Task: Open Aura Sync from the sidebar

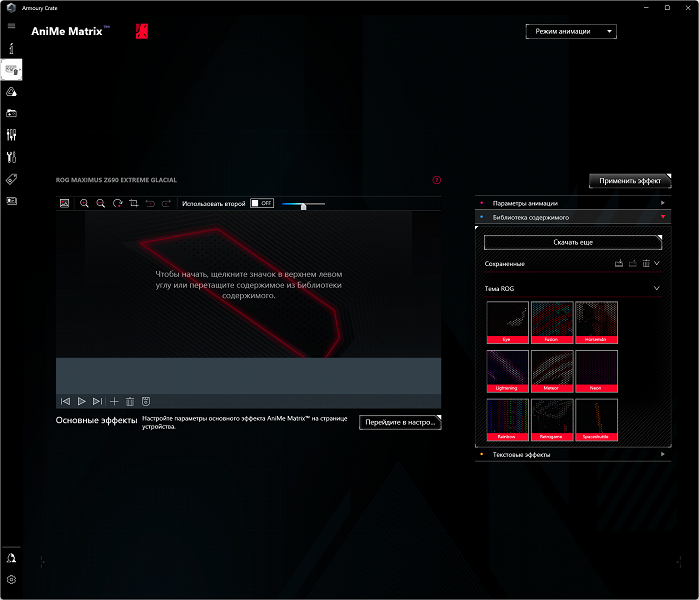Action: (12, 92)
